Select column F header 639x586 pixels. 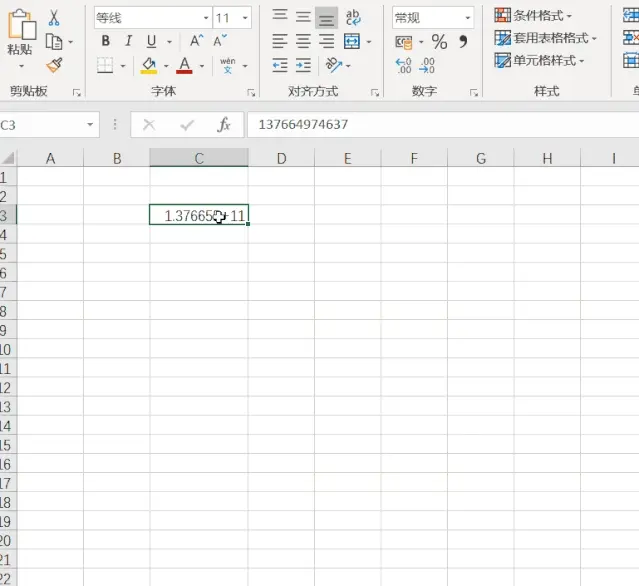point(414,158)
